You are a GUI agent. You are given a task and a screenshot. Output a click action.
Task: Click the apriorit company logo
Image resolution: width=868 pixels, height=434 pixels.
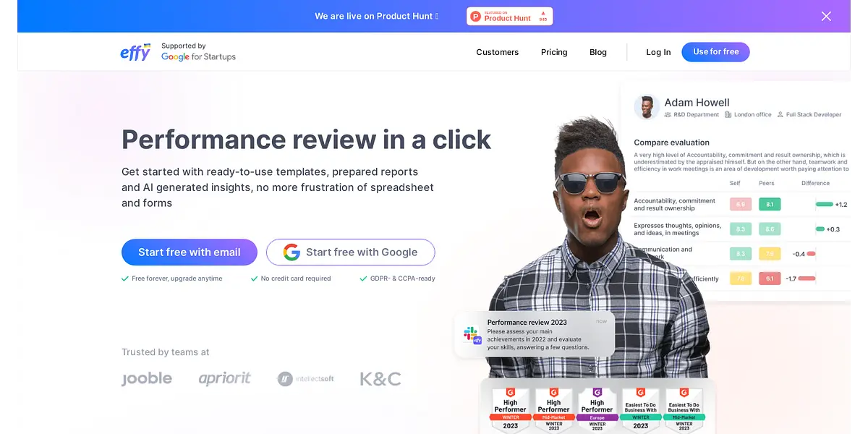pyautogui.click(x=224, y=379)
